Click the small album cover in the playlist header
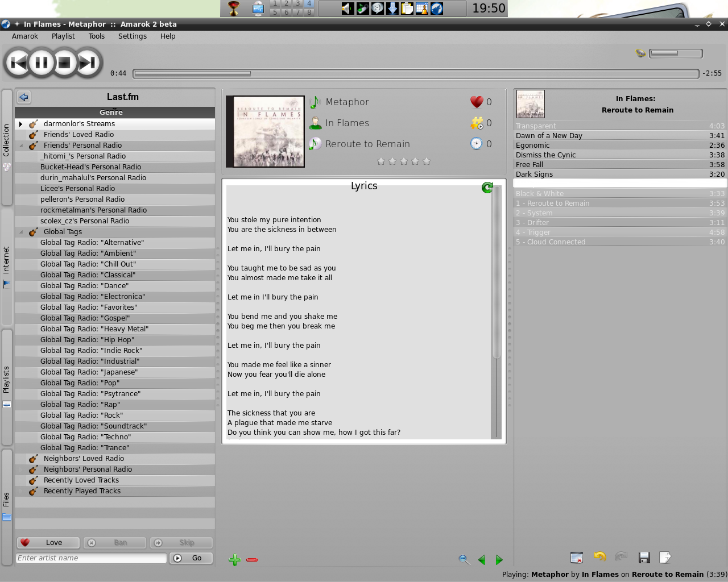 [530, 104]
